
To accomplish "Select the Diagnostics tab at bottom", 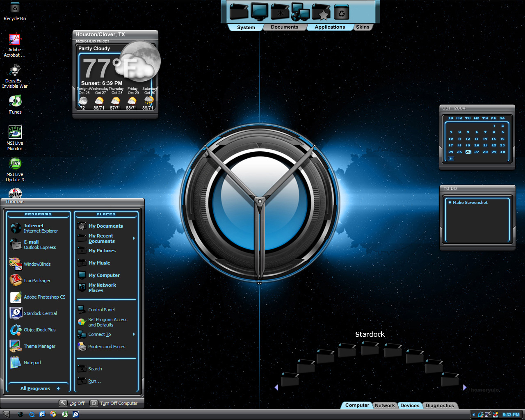I will (440, 405).
